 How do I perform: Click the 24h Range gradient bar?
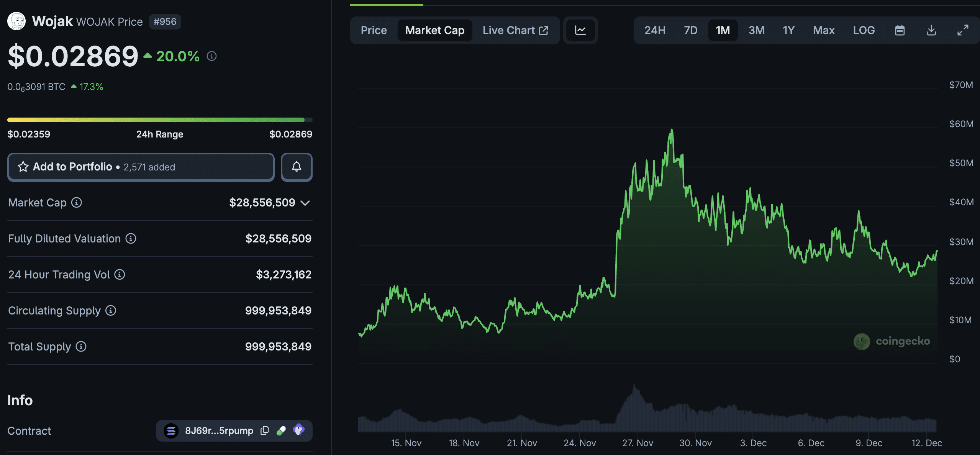point(159,119)
